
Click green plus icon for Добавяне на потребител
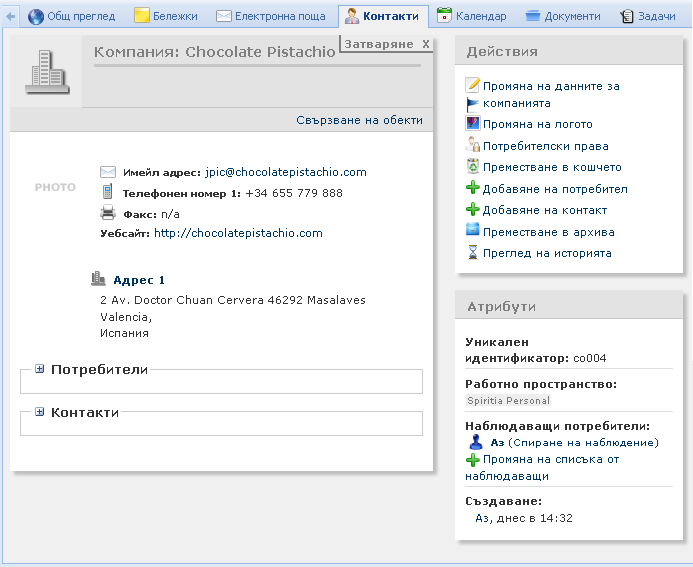pyautogui.click(x=473, y=188)
